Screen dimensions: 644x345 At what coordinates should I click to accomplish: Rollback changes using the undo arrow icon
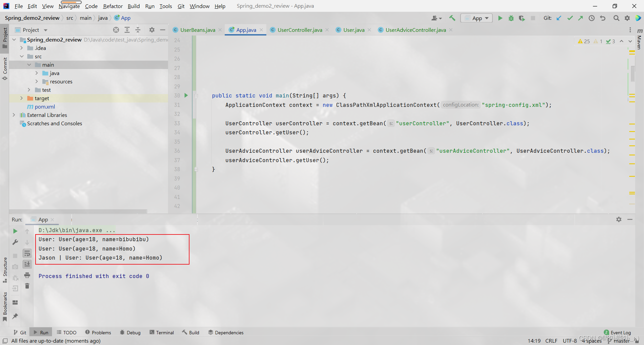pyautogui.click(x=603, y=18)
